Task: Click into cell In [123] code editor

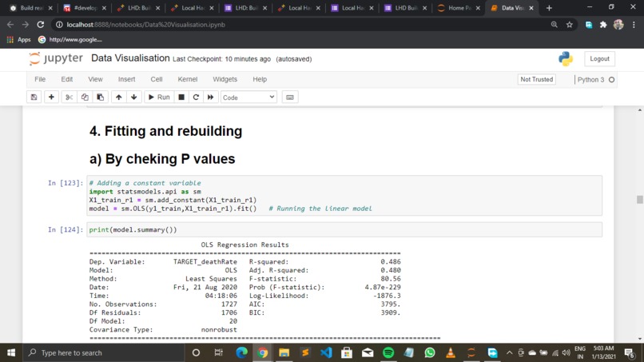Action: 344,196
